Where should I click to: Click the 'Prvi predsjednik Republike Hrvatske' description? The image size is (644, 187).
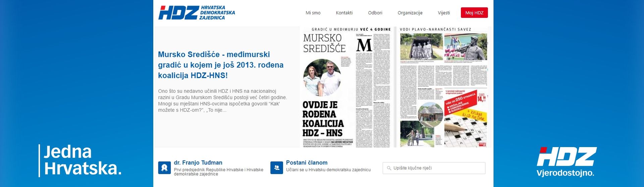point(218,172)
